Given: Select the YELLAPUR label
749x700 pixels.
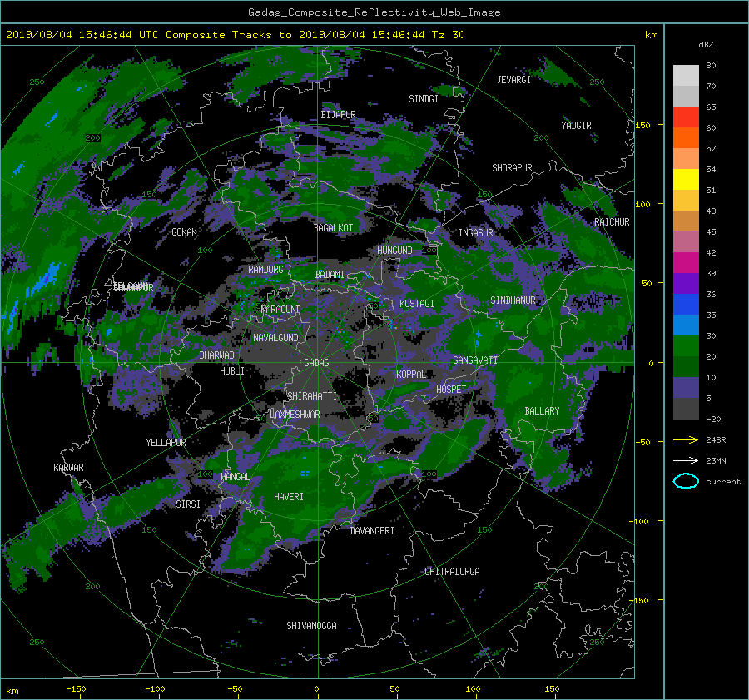Looking at the screenshot, I should [x=166, y=443].
